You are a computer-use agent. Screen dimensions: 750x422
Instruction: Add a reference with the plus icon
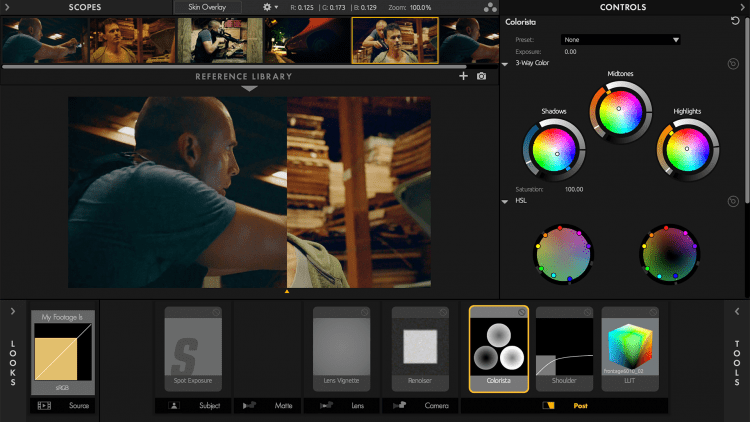(463, 76)
